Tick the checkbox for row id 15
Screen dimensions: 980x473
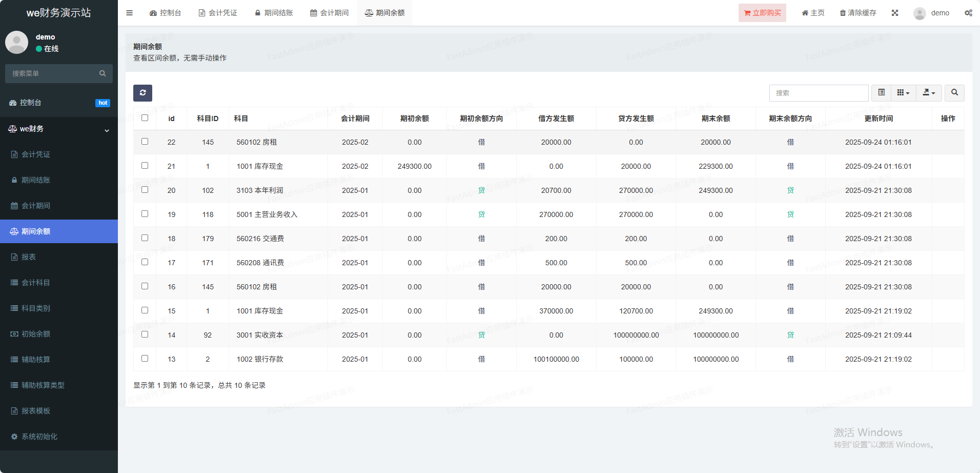(145, 310)
